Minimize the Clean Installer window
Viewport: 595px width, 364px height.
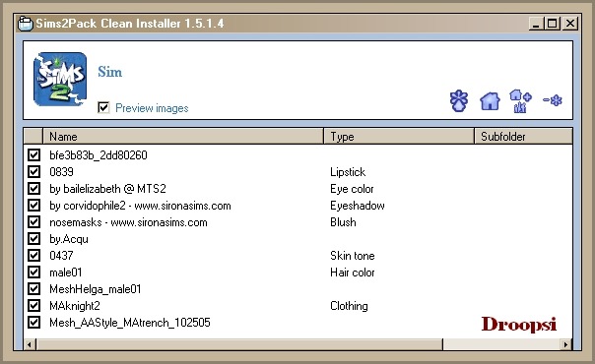(536, 24)
